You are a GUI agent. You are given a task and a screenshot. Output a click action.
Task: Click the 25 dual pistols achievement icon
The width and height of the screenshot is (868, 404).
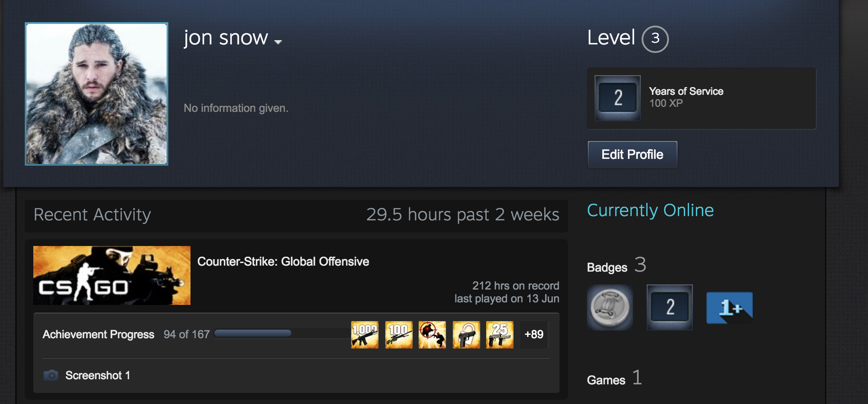500,335
